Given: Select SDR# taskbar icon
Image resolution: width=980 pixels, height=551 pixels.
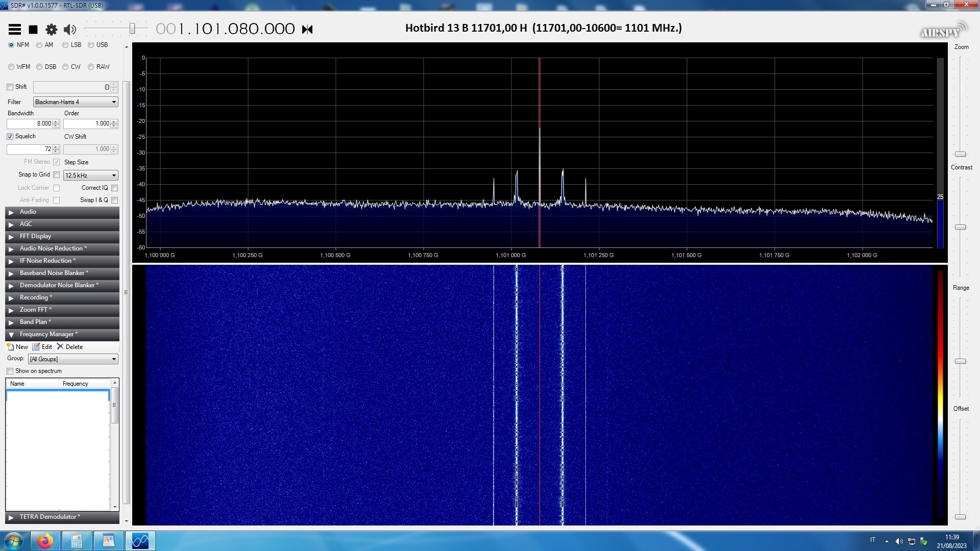Looking at the screenshot, I should coord(140,541).
